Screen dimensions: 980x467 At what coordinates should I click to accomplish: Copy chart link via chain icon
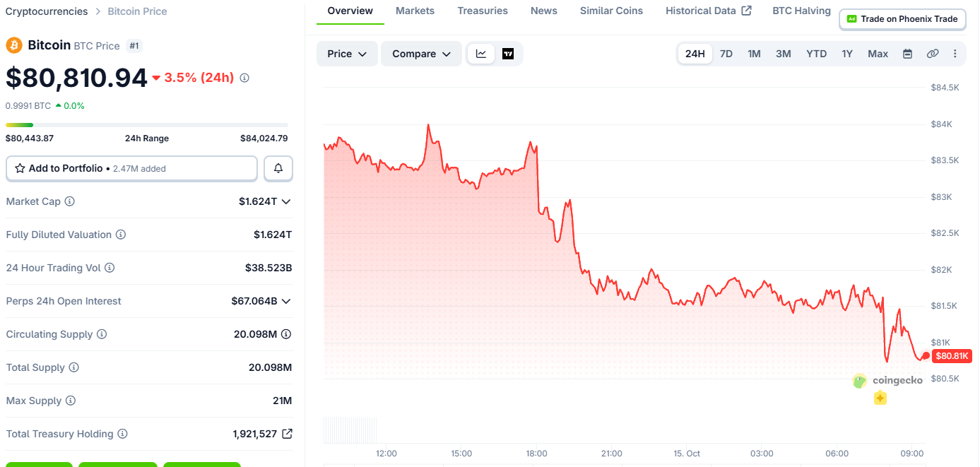coord(933,54)
